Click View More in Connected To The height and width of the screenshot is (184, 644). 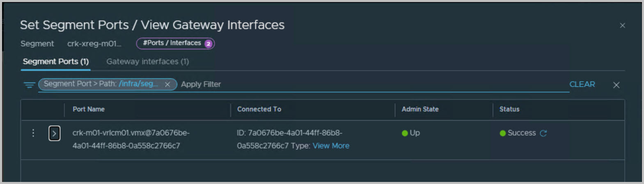coord(331,146)
